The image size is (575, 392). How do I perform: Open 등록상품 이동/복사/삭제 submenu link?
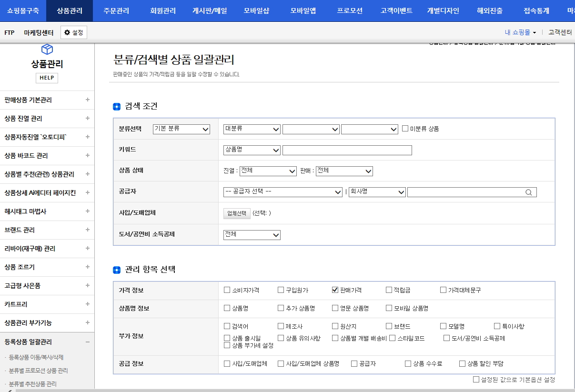pyautogui.click(x=36, y=357)
